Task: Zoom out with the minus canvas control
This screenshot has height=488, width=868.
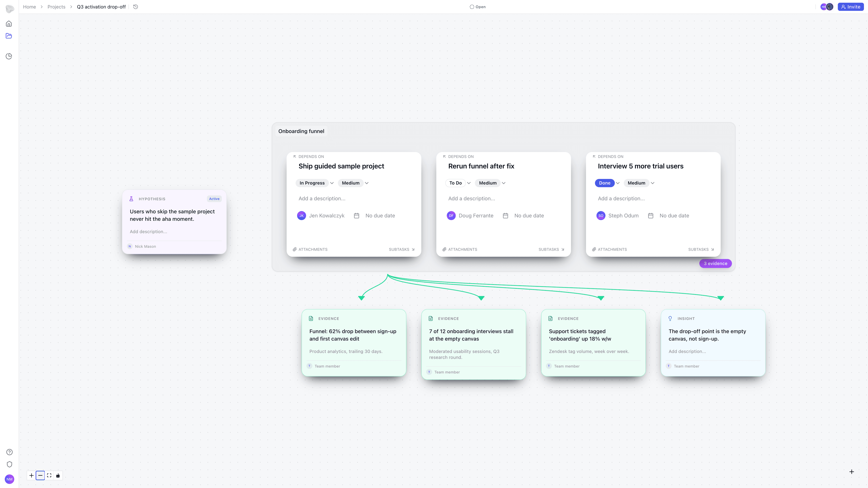Action: tap(40, 475)
